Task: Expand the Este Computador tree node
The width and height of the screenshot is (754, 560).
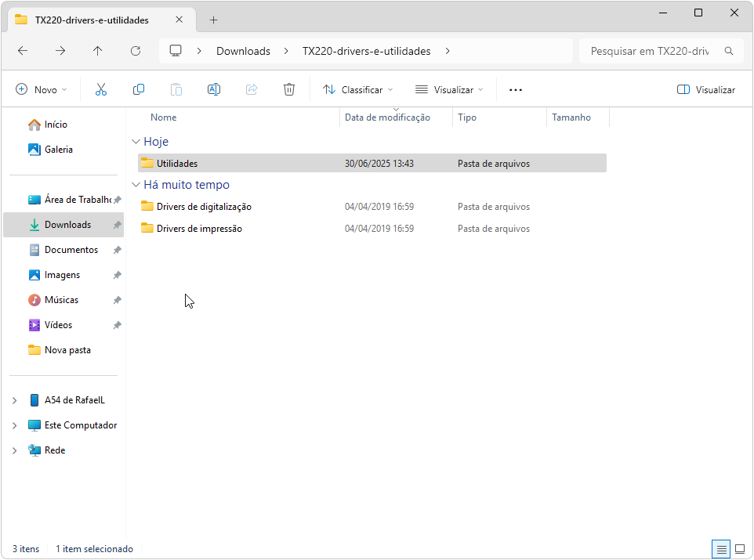Action: tap(14, 425)
